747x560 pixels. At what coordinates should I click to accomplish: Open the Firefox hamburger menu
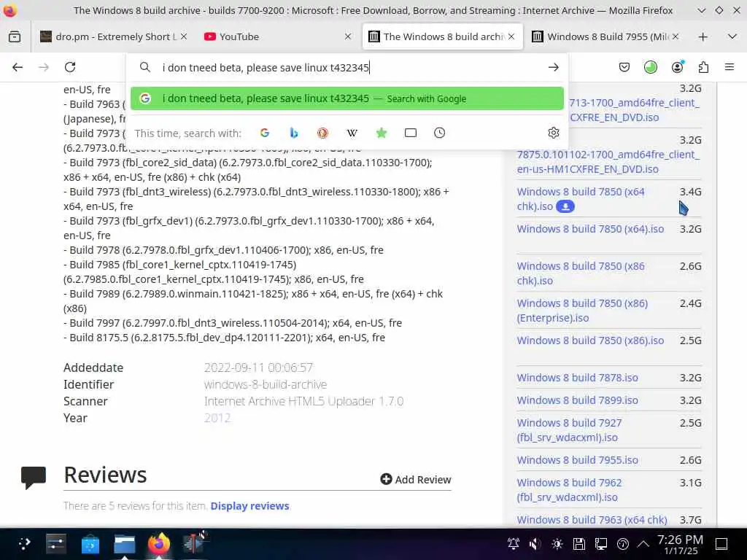point(729,67)
